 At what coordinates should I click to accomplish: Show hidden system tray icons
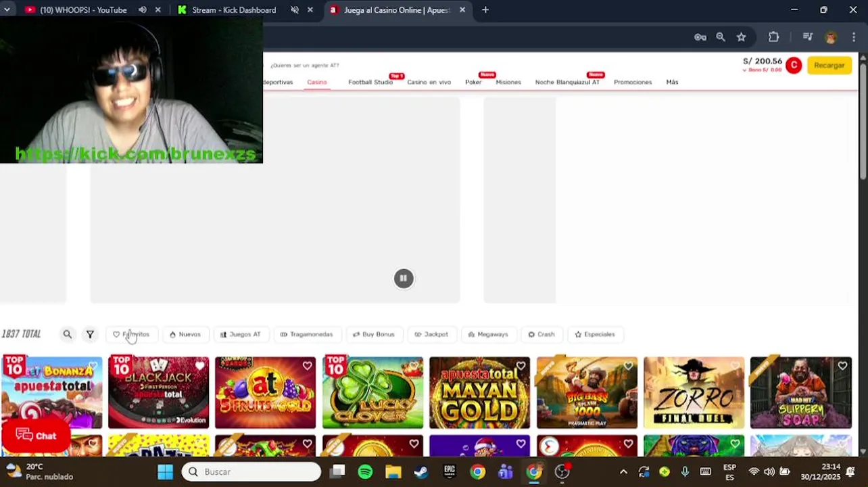[623, 471]
